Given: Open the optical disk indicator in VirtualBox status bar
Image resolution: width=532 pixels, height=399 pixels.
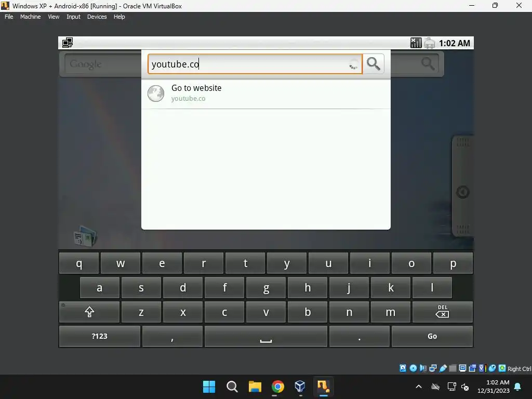Looking at the screenshot, I should click(x=413, y=368).
